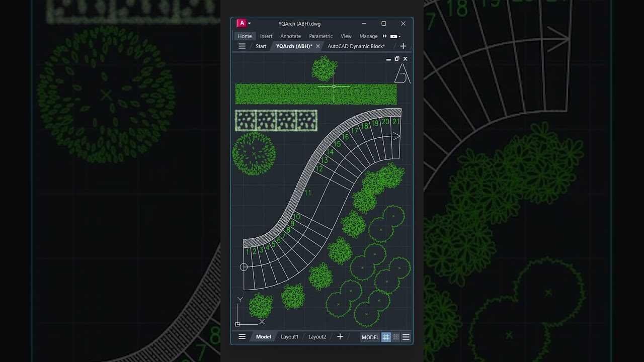Open the file tabs hamburger menu
This screenshot has width=644, height=362.
[x=242, y=46]
